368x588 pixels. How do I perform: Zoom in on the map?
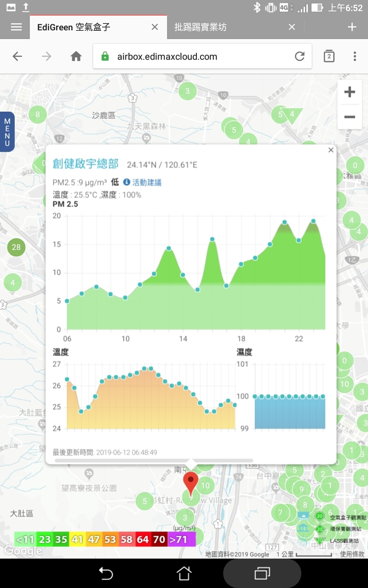[x=350, y=92]
